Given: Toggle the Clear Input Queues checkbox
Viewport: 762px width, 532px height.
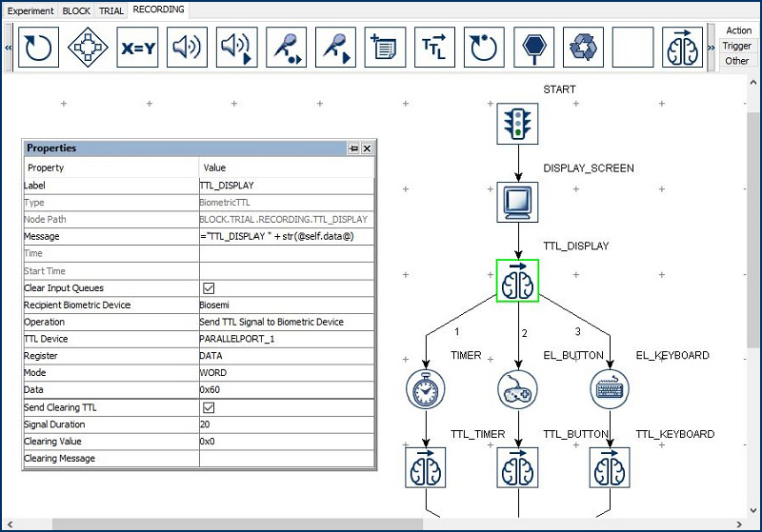Looking at the screenshot, I should point(209,288).
